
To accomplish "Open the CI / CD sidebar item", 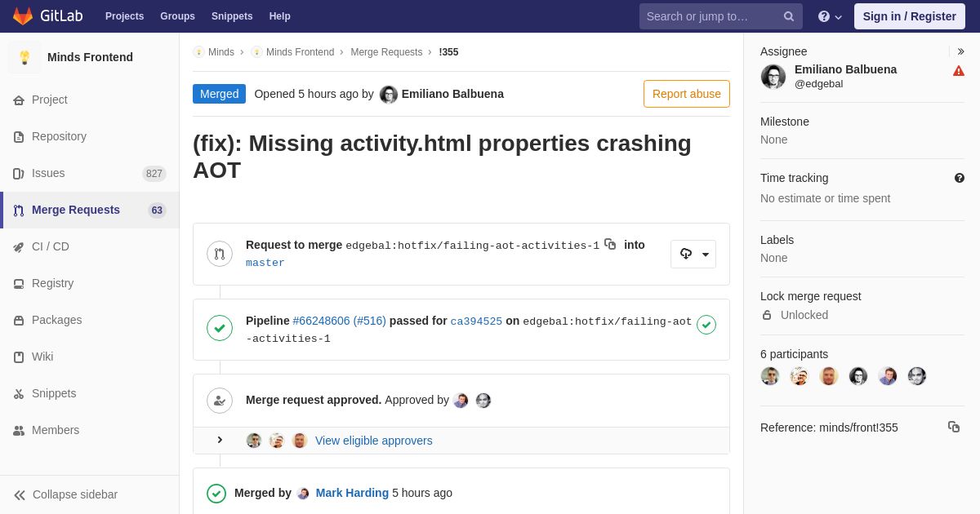I will (x=90, y=246).
